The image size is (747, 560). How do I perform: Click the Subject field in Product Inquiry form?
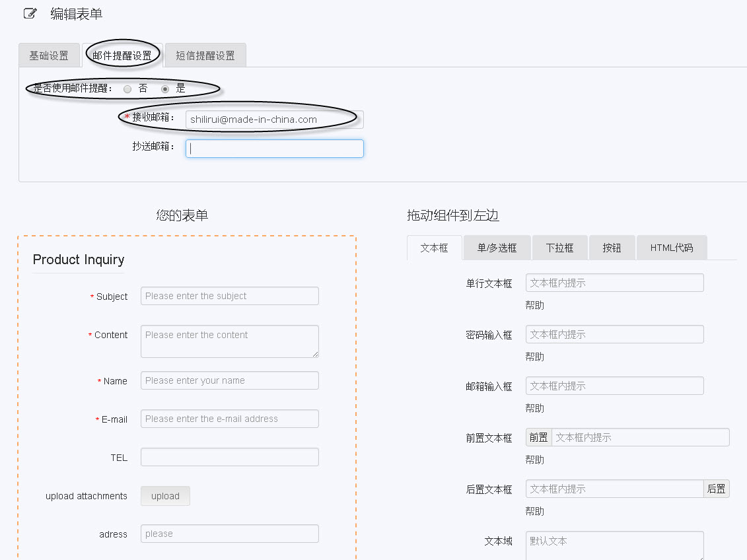(x=229, y=295)
